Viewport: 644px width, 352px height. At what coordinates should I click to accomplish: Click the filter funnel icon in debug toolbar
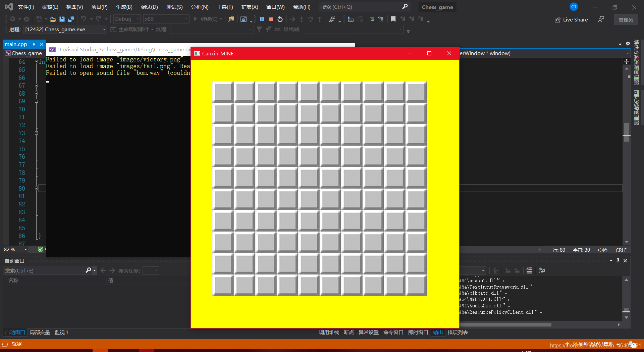[x=259, y=30]
